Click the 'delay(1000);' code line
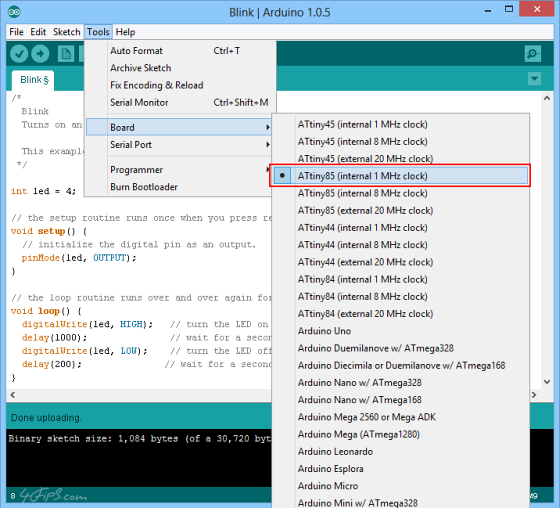Image resolution: width=560 pixels, height=508 pixels. click(x=54, y=338)
